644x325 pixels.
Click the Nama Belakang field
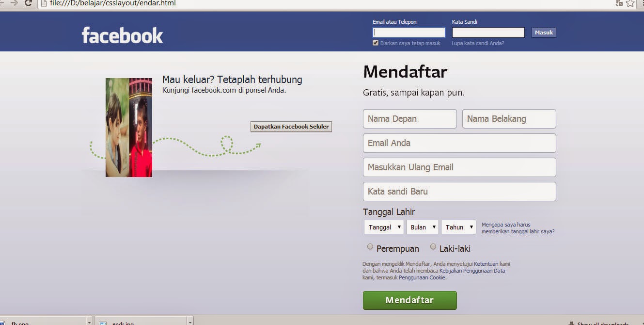[x=509, y=119]
